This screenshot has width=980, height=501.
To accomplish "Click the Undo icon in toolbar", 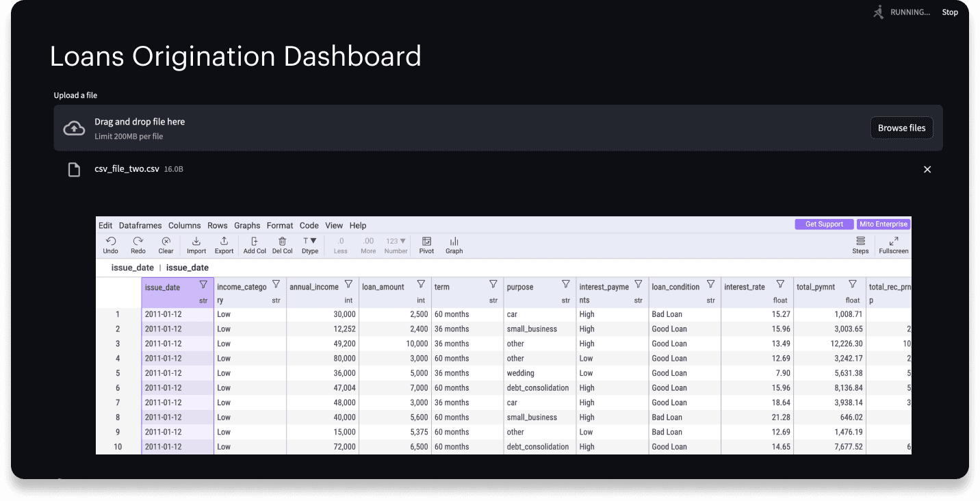I will point(111,242).
